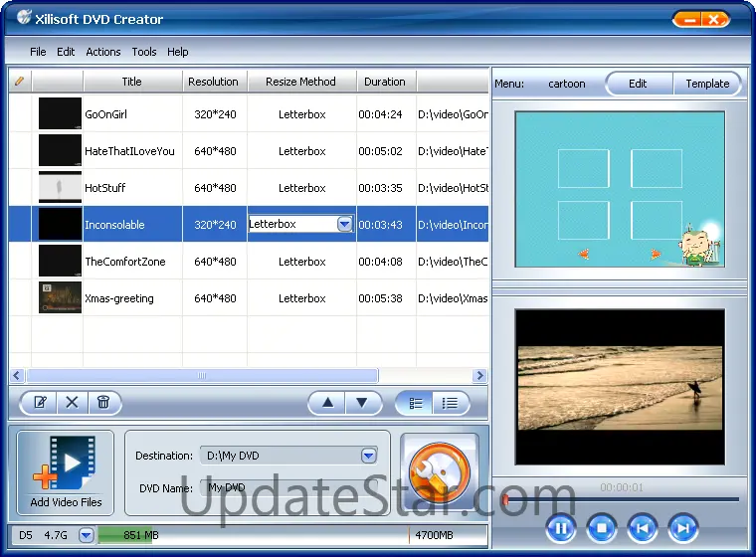Click the Template button
The image size is (756, 557).
(x=707, y=84)
